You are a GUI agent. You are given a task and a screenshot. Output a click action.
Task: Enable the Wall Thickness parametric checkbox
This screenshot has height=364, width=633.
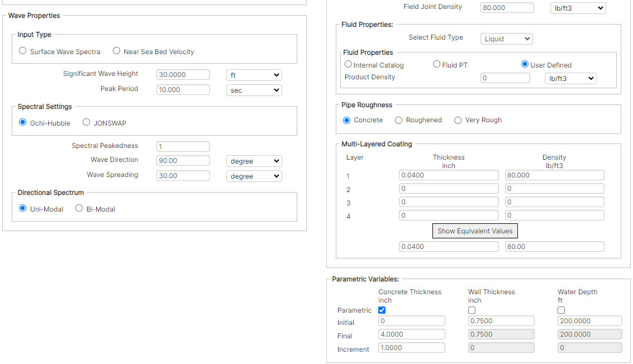pyautogui.click(x=472, y=310)
